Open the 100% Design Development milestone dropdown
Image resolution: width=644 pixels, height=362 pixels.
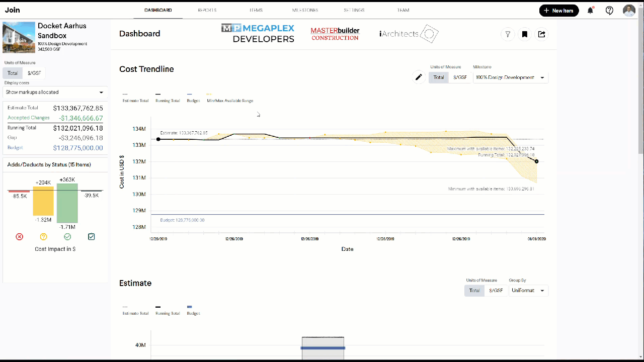(511, 77)
